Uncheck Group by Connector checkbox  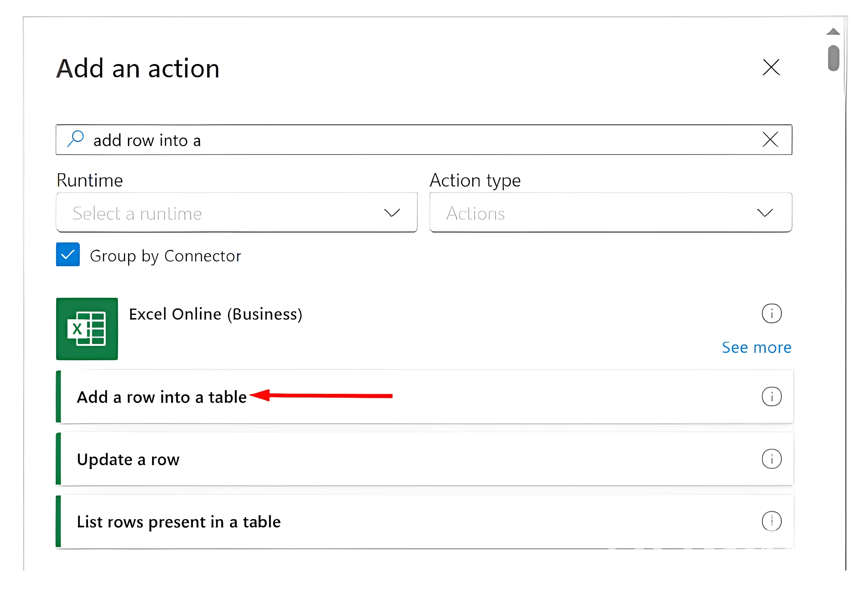coord(68,254)
